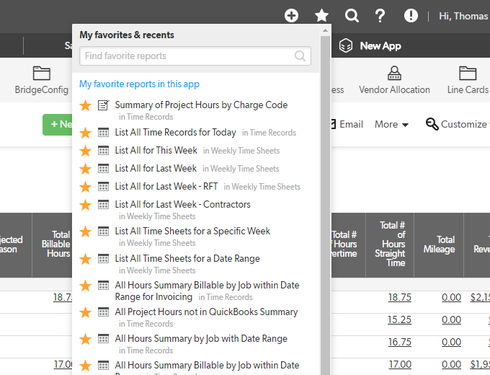Click the alert exclamation icon

(411, 15)
